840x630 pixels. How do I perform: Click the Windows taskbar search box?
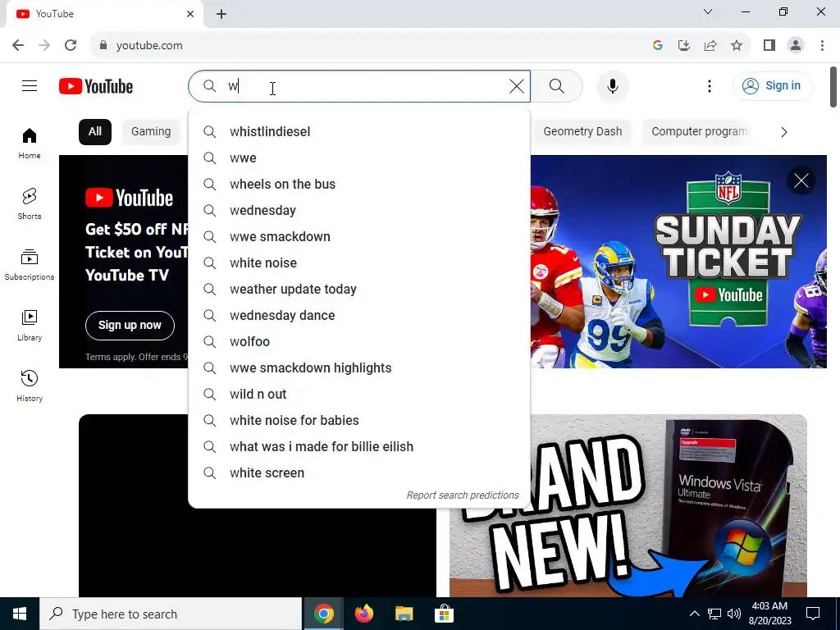tap(171, 614)
